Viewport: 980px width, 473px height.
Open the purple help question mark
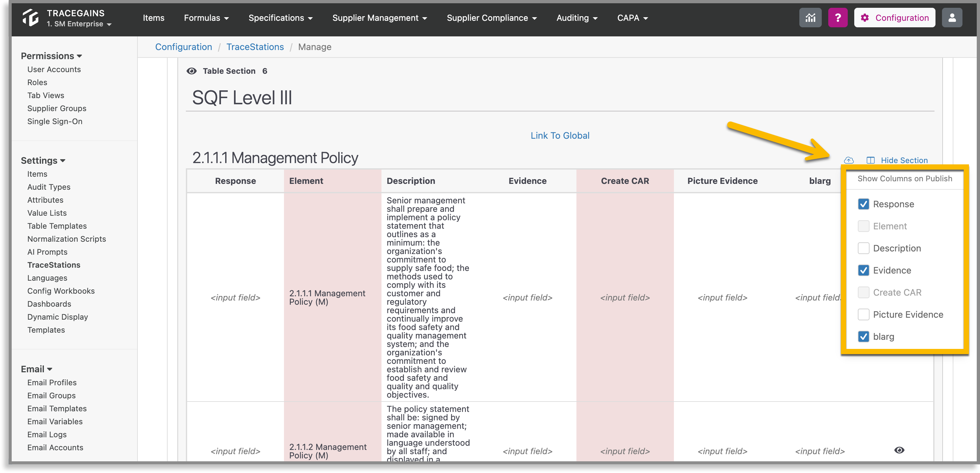point(838,18)
